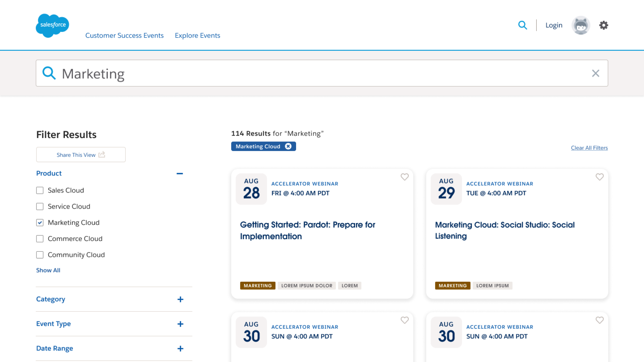Image resolution: width=644 pixels, height=362 pixels.
Task: Enable the Commerce Cloud checkbox
Action: (x=40, y=239)
